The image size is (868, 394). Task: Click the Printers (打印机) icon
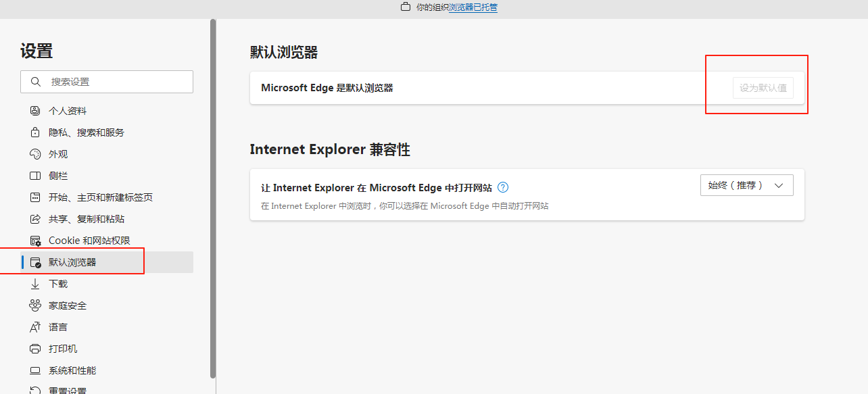[x=36, y=349]
